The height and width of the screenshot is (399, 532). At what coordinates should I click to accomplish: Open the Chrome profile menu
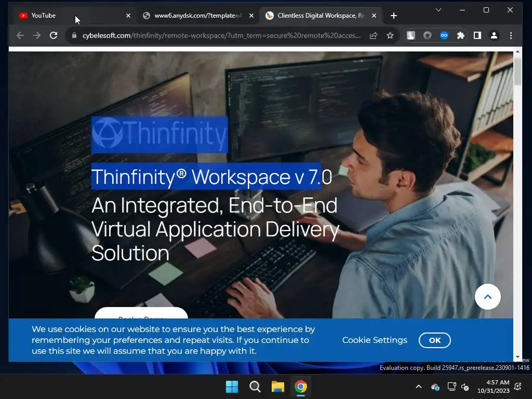tap(494, 35)
